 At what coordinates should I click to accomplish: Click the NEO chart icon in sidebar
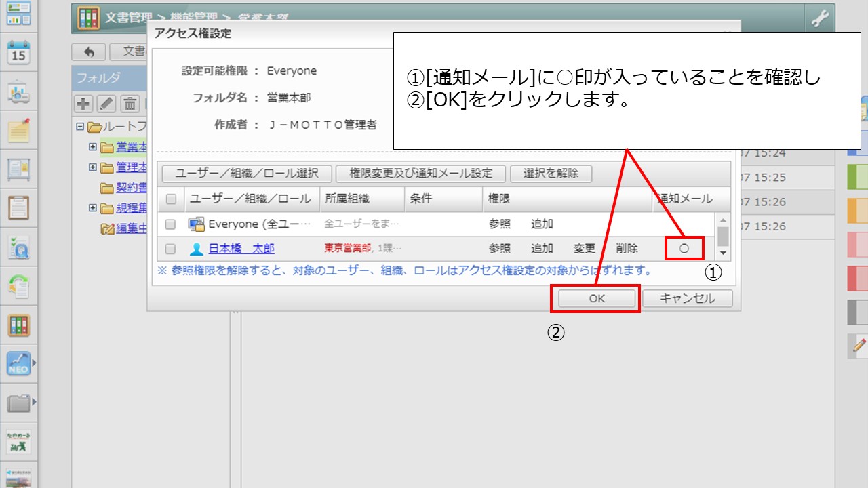(18, 364)
